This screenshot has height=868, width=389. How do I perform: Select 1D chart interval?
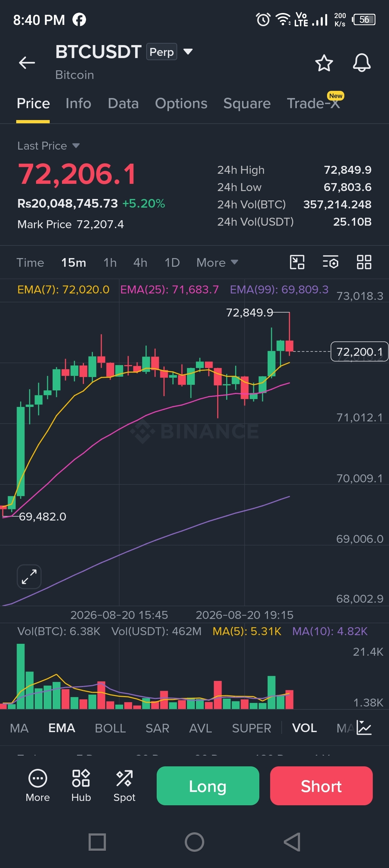(x=172, y=262)
